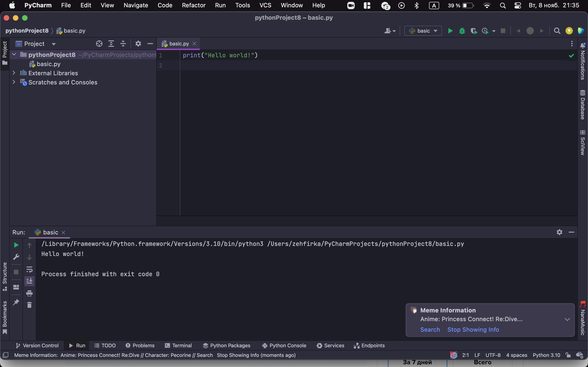588x367 pixels.
Task: Open the basic run configuration dropdown
Action: (423, 31)
